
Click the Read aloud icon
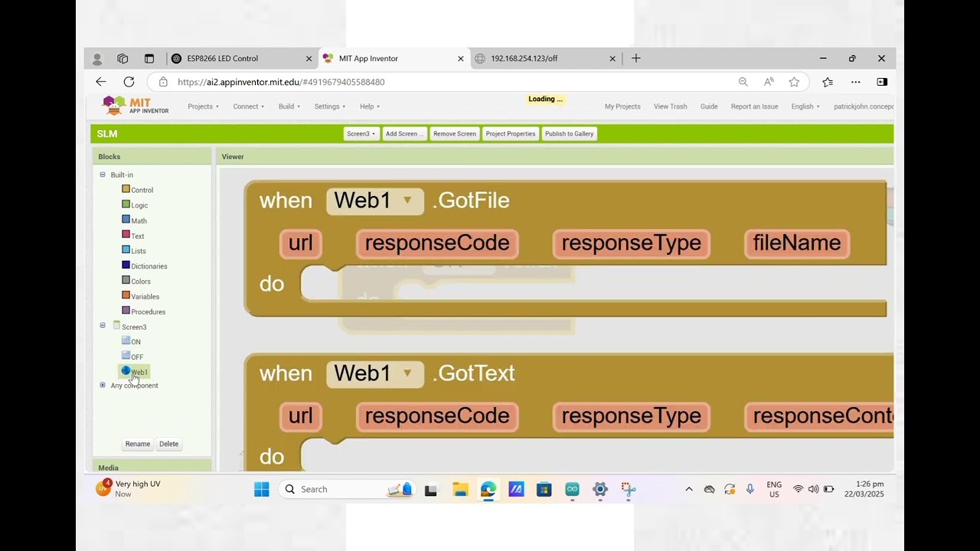pos(769,82)
